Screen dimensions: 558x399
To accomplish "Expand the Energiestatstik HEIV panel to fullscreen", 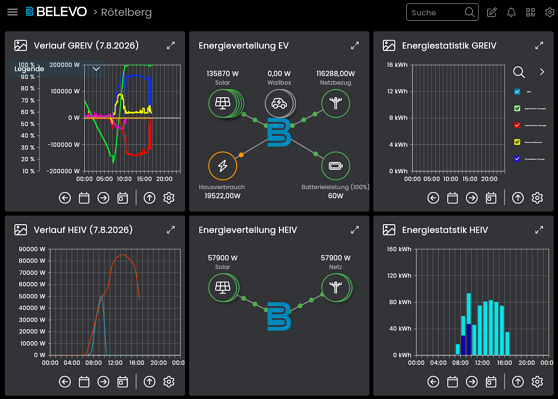I will tap(539, 230).
